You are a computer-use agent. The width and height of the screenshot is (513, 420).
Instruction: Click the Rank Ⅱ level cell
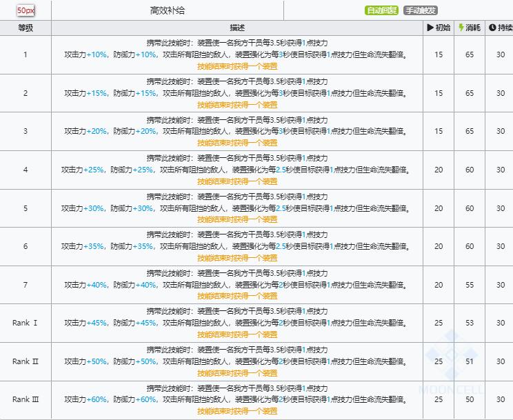26,361
